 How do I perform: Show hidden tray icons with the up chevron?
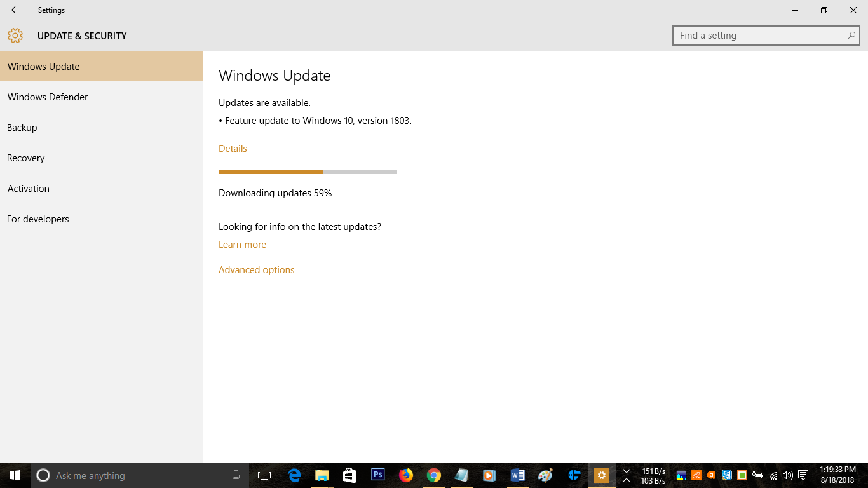[x=627, y=480]
